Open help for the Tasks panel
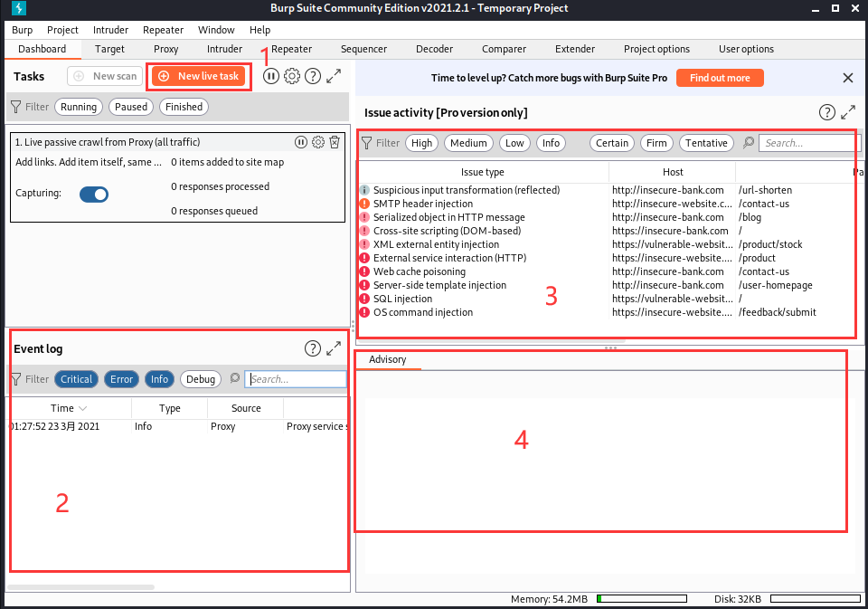Screen dimensions: 868x609 tap(313, 76)
